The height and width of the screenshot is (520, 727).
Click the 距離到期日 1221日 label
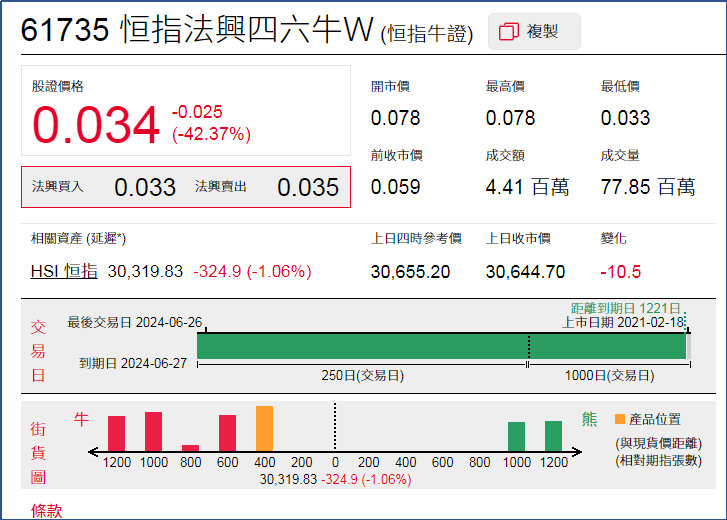(x=625, y=308)
